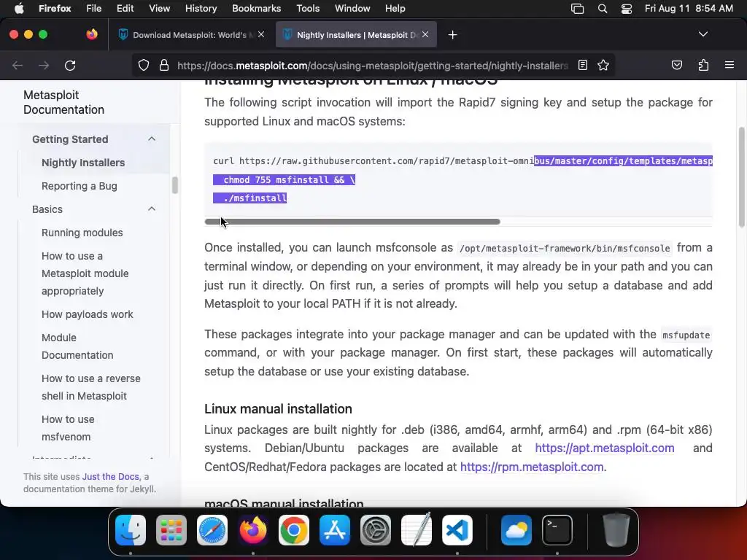Viewport: 747px width, 560px height.
Task: Click the page vertical scrollbar thumb
Action: click(741, 177)
